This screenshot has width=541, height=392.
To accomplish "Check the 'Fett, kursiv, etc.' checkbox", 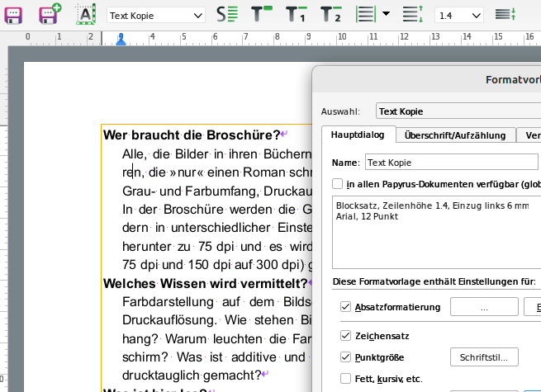I will (345, 379).
